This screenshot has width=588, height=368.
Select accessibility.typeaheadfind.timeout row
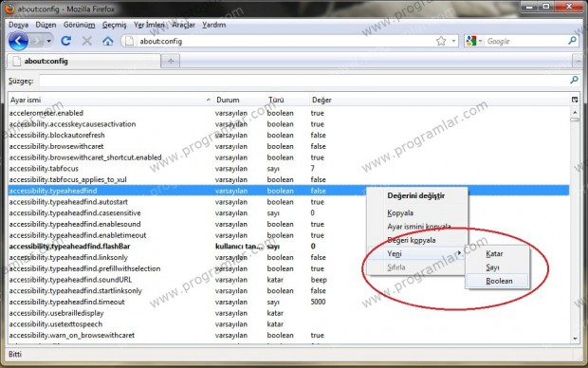[x=288, y=302]
